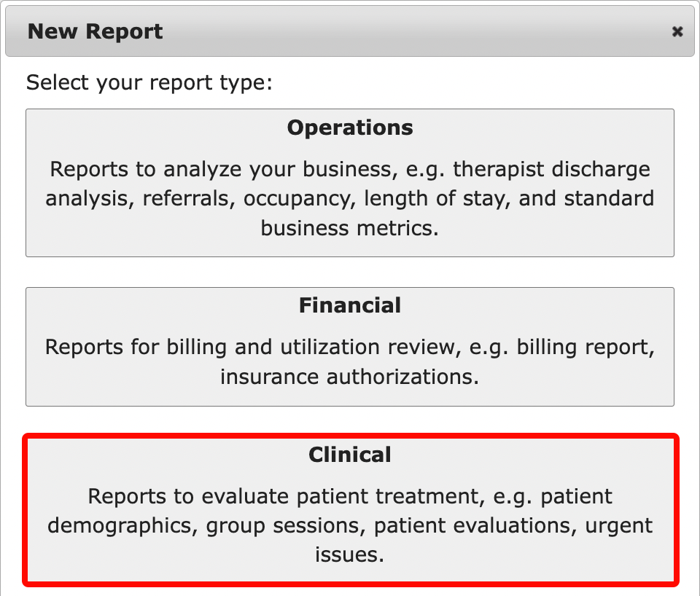Image resolution: width=700 pixels, height=596 pixels.
Task: Click the 'standard business metrics' description text
Action: (350, 228)
